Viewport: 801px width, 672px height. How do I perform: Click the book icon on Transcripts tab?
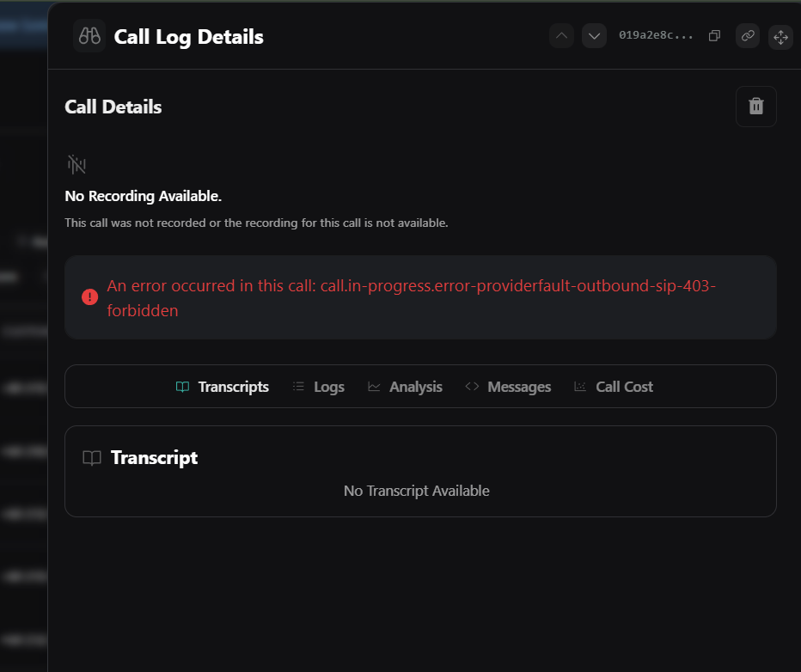click(181, 387)
